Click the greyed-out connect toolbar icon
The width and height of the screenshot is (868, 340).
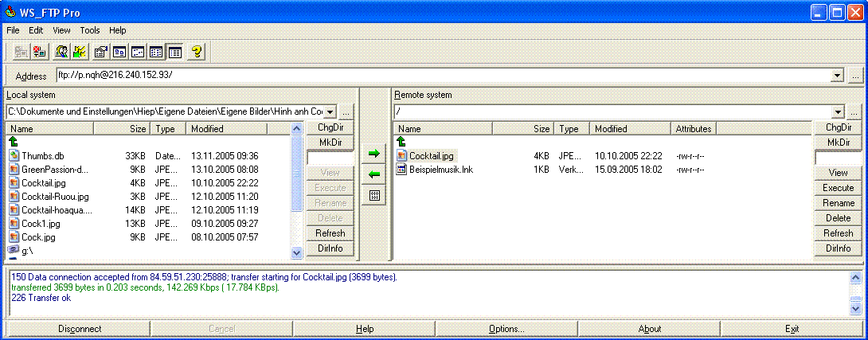pyautogui.click(x=21, y=52)
